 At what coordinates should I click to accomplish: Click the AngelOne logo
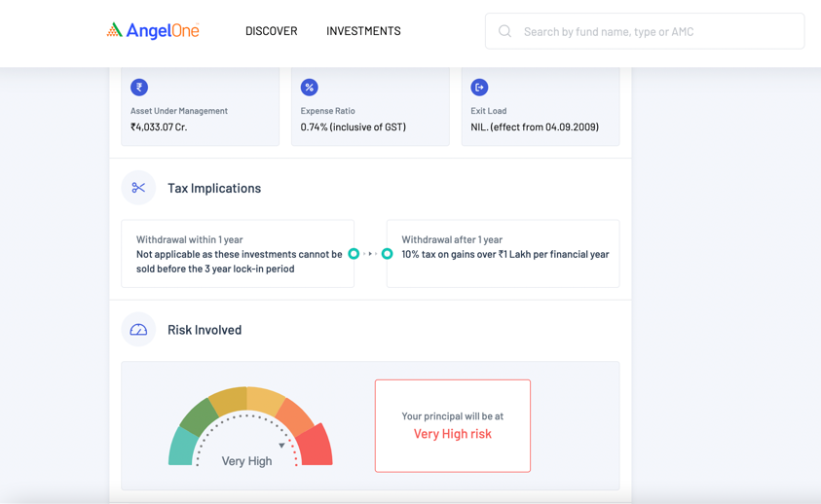coord(153,31)
